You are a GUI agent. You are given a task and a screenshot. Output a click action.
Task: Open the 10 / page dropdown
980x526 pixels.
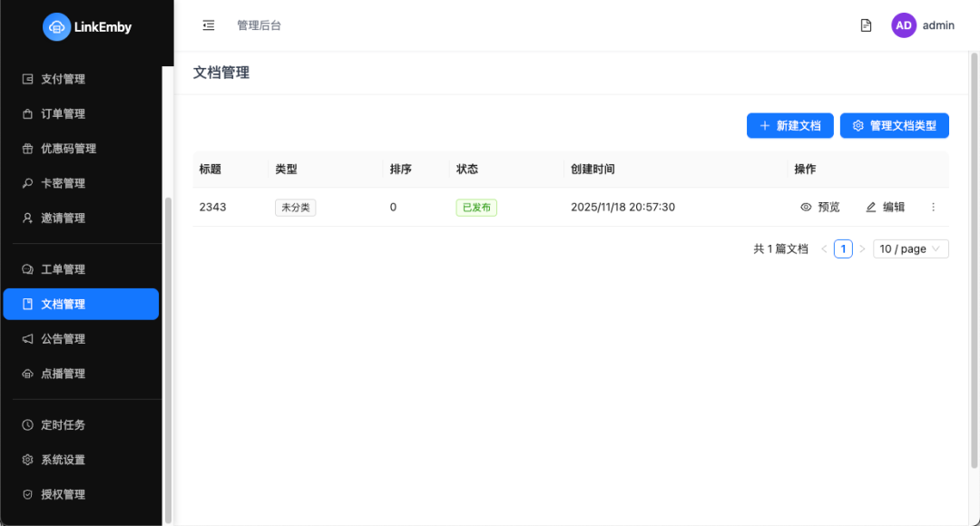(x=910, y=248)
